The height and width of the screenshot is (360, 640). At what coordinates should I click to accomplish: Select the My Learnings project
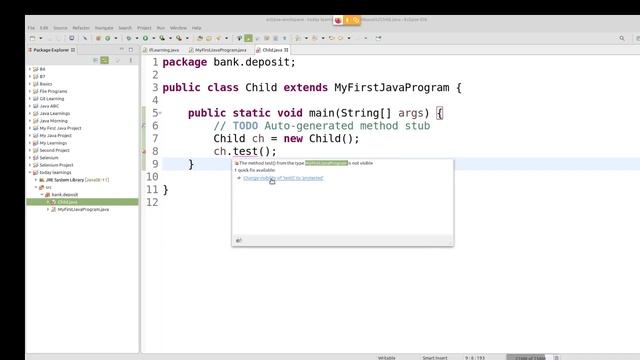click(53, 143)
